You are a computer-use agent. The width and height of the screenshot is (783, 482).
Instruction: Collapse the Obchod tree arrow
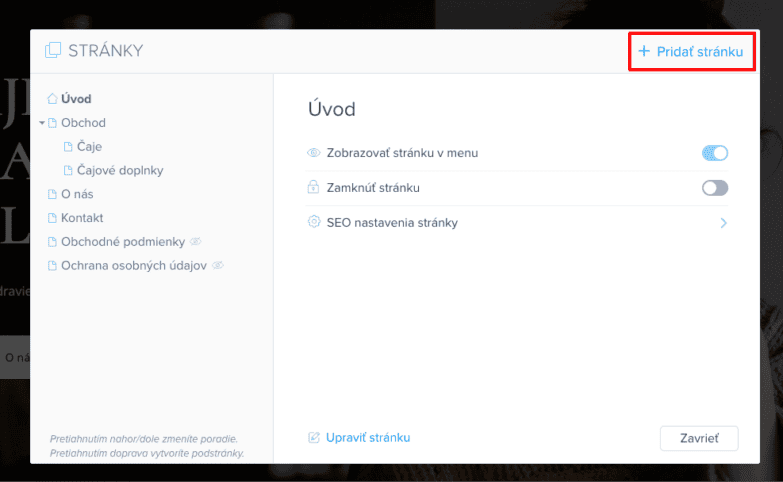[42, 123]
